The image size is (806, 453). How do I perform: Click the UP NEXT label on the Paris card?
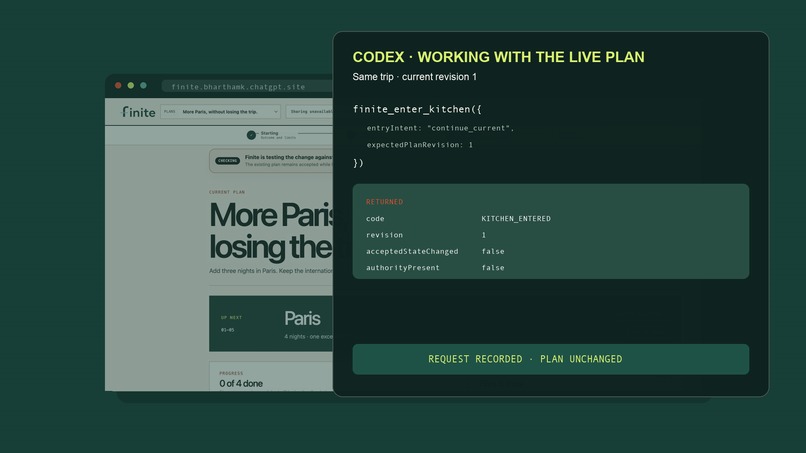pos(231,318)
